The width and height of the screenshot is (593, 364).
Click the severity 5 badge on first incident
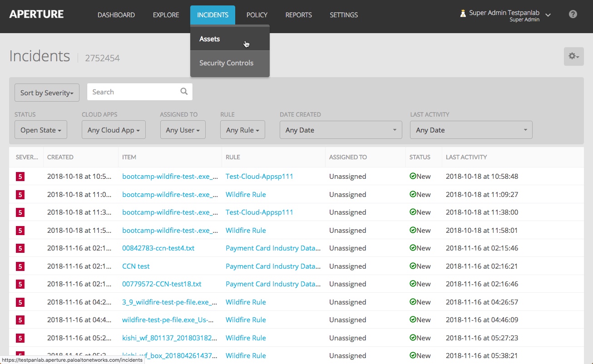point(20,177)
